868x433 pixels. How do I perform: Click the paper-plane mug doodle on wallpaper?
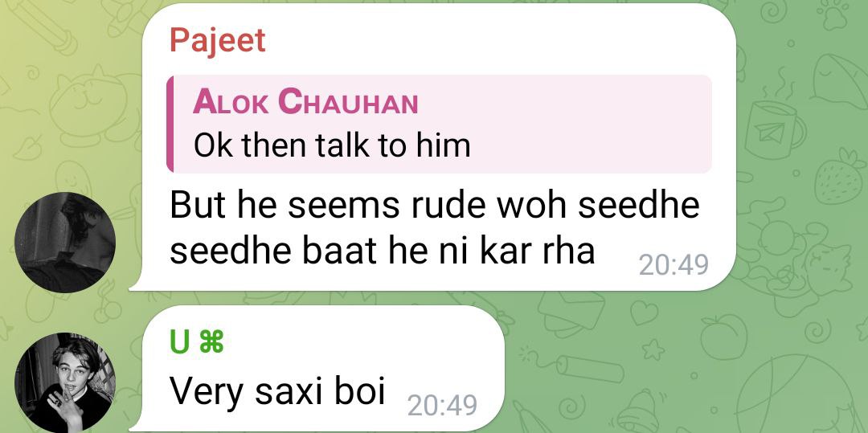[773, 129]
